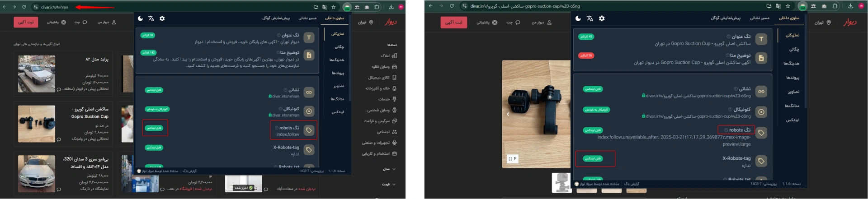Click the کنونیکال target icon in right popup
This screenshot has width=868, height=199.
761,112
